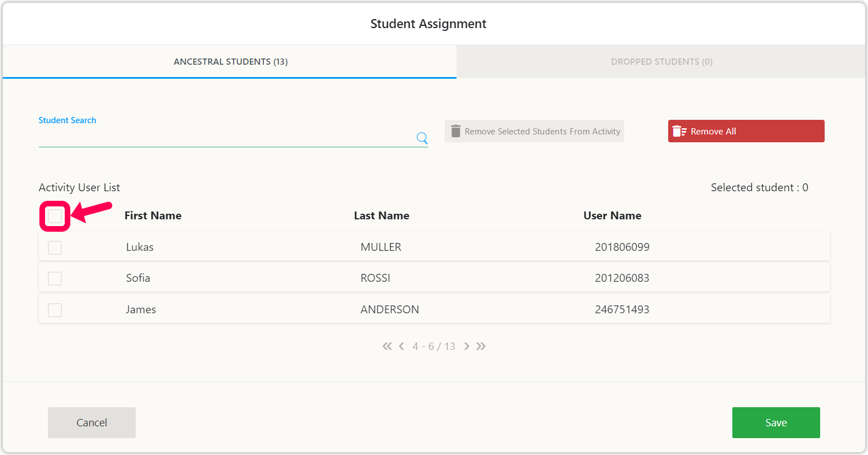The width and height of the screenshot is (868, 455).
Task: Click last name ROSSI
Action: 375,278
